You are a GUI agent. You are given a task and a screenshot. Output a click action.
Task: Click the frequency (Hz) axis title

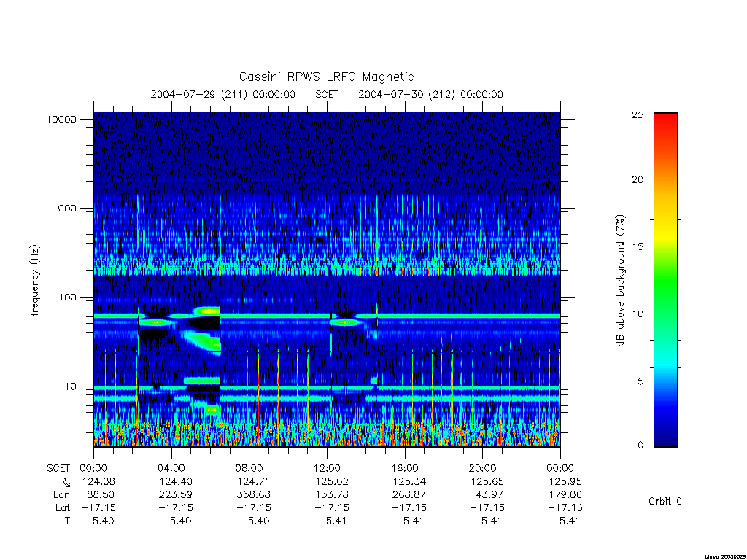click(35, 281)
